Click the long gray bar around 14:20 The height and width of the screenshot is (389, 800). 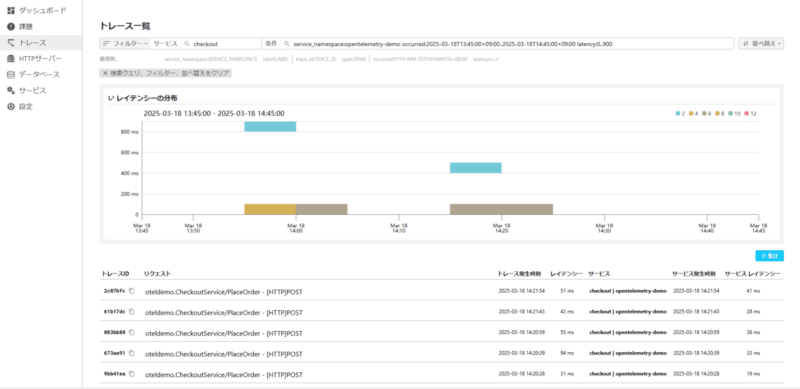(x=502, y=209)
